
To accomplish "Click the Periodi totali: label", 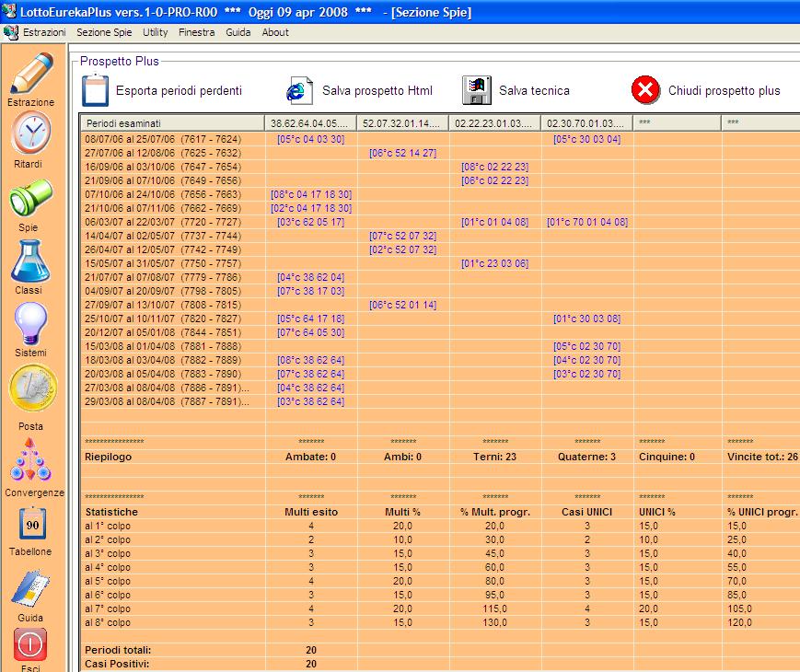I will [x=118, y=650].
